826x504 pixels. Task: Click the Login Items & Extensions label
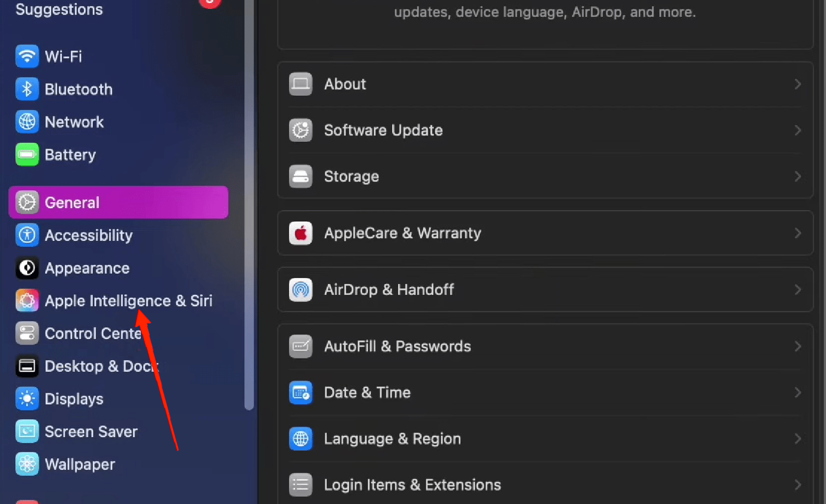[413, 485]
